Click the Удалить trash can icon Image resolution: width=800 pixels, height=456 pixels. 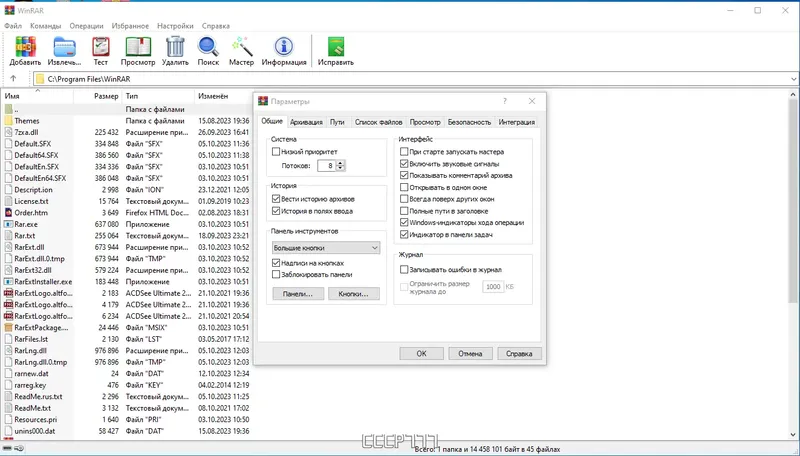(x=175, y=47)
